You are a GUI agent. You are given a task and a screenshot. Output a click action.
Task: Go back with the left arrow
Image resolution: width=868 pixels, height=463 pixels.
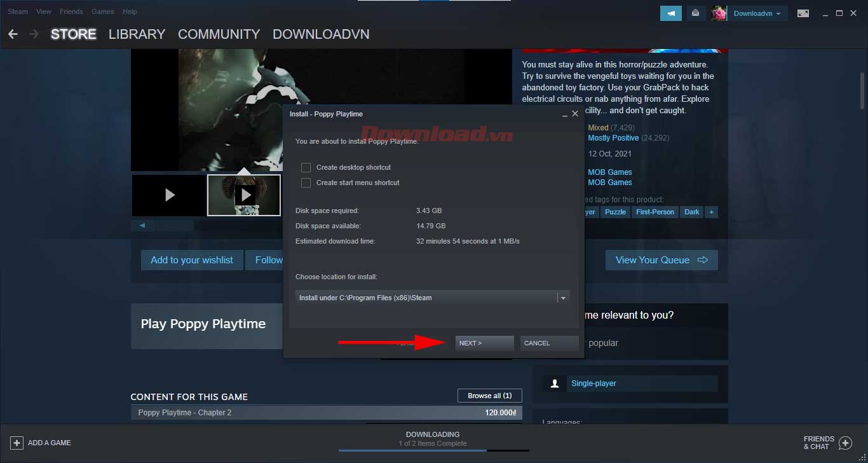(x=13, y=34)
